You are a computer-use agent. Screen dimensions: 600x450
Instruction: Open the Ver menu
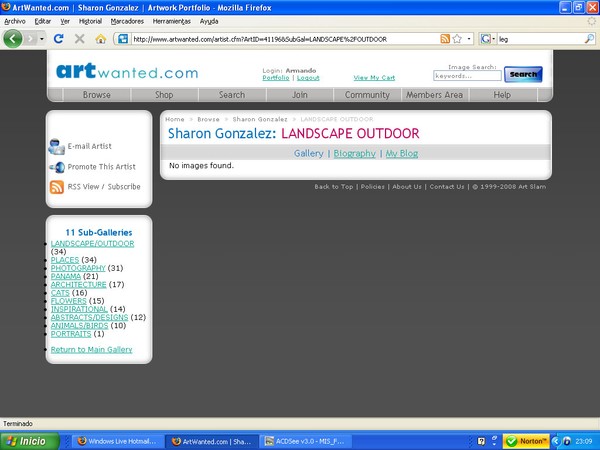click(65, 21)
